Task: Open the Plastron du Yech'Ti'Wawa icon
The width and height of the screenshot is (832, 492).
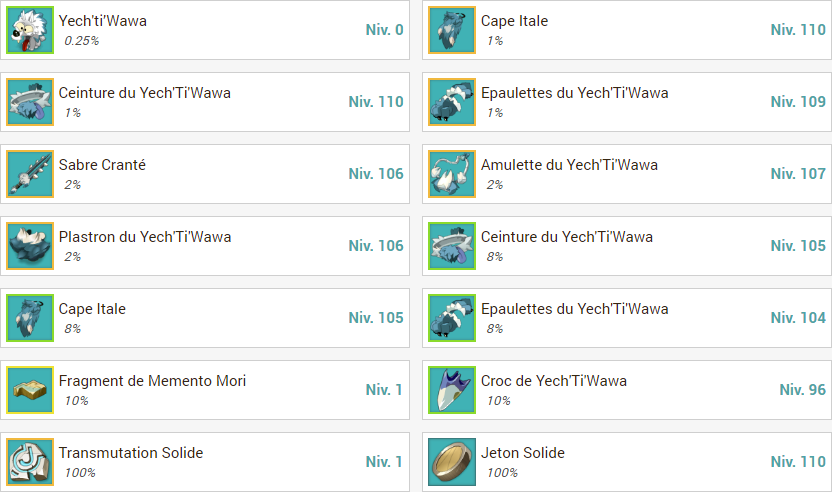Action: tap(30, 246)
